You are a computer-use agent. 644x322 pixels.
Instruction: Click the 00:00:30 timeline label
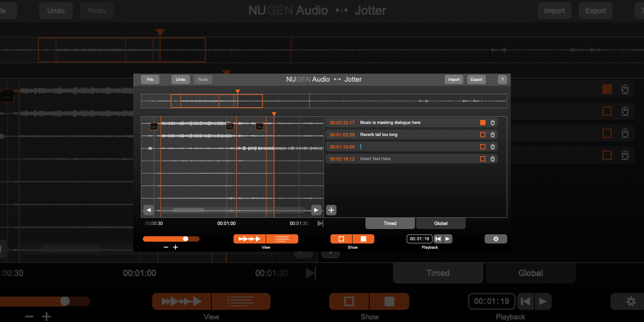[x=154, y=223]
